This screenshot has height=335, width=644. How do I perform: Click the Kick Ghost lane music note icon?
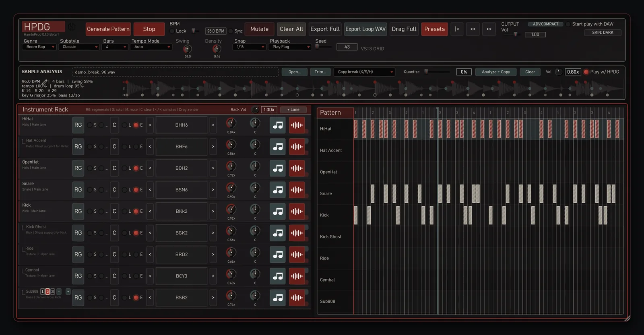coord(278,233)
